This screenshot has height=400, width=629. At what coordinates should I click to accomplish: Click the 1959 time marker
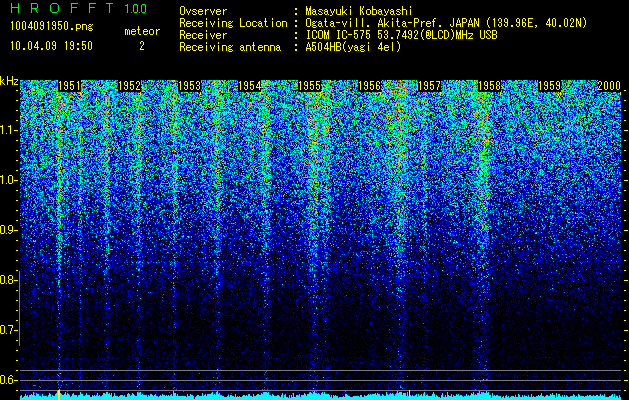coord(549,86)
